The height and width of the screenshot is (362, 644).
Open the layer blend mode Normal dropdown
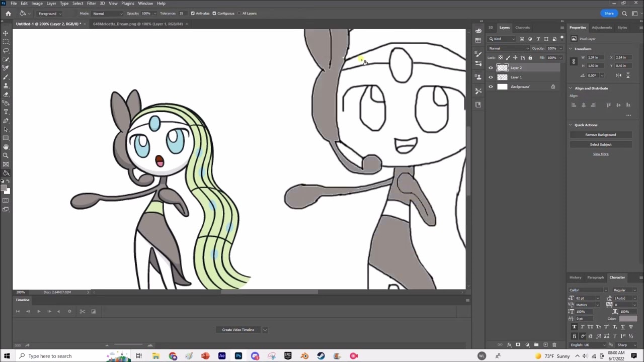pyautogui.click(x=509, y=48)
